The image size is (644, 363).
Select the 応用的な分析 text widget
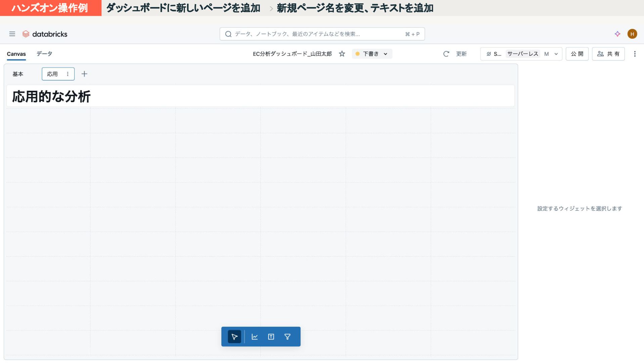260,96
